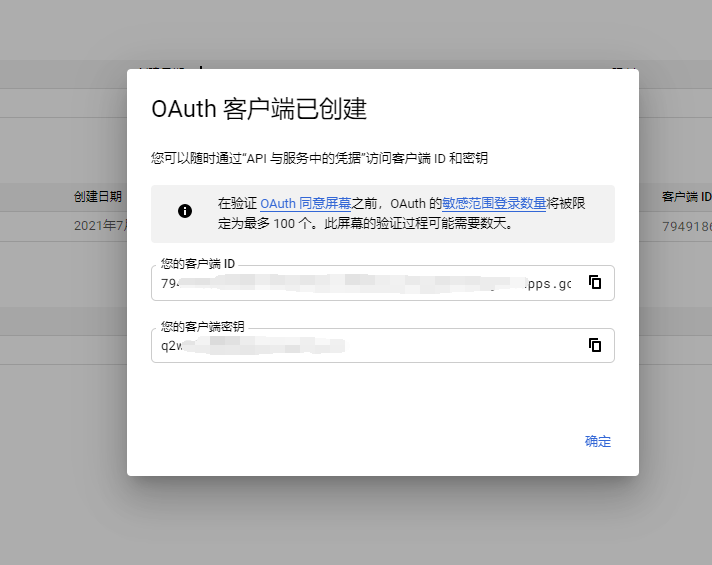The image size is (712, 565).
Task: Click the 您的客户端密钥 field label
Action: pos(203,326)
